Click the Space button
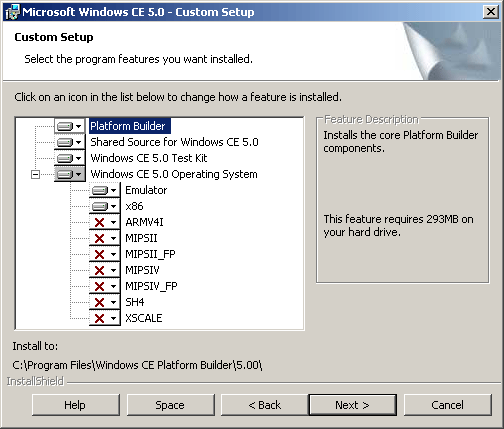This screenshot has height=429, width=504. 170,405
